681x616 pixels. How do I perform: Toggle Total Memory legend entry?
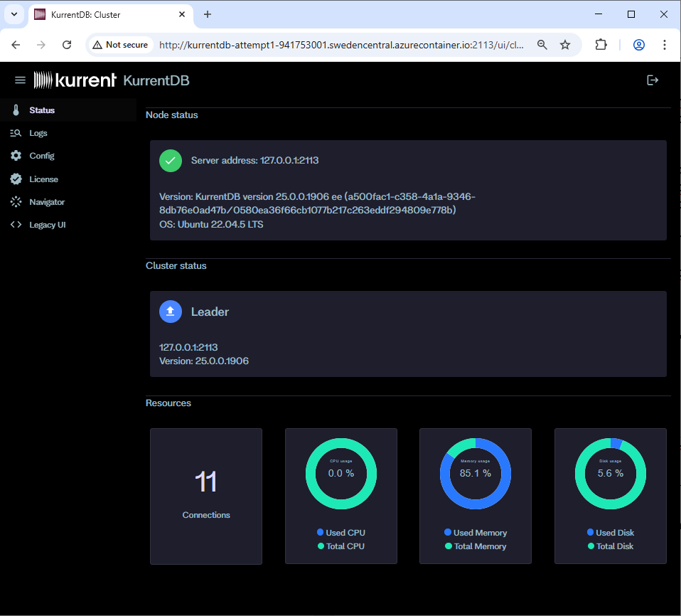coord(476,546)
